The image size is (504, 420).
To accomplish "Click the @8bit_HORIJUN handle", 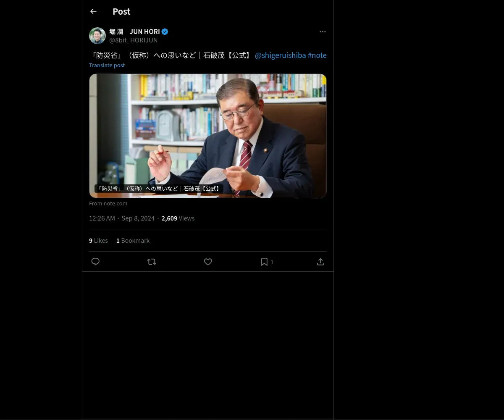I will (134, 40).
